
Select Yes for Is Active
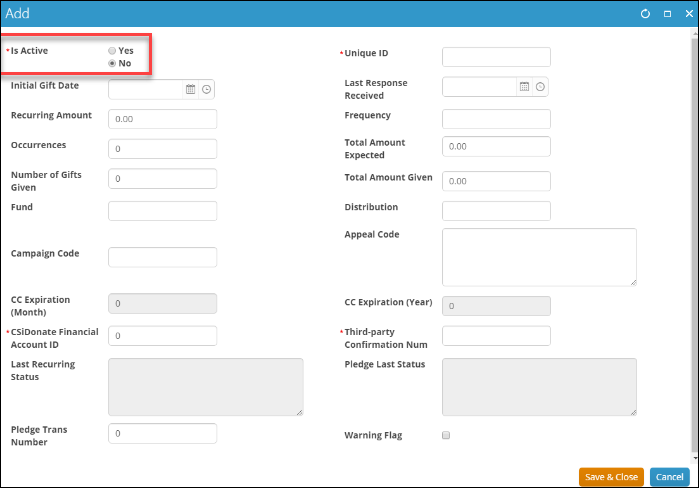(x=112, y=50)
